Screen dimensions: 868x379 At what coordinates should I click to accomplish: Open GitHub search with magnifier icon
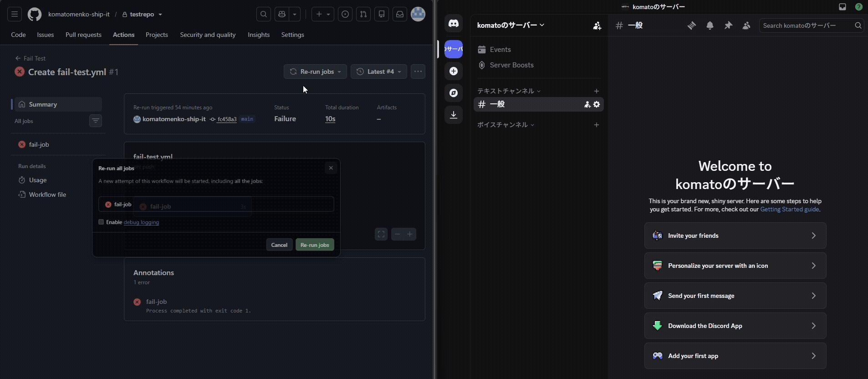(x=264, y=15)
